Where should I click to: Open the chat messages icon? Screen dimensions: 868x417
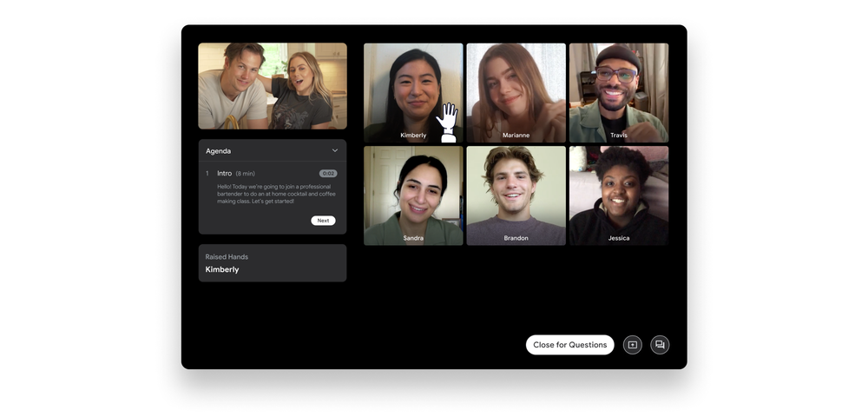[660, 345]
